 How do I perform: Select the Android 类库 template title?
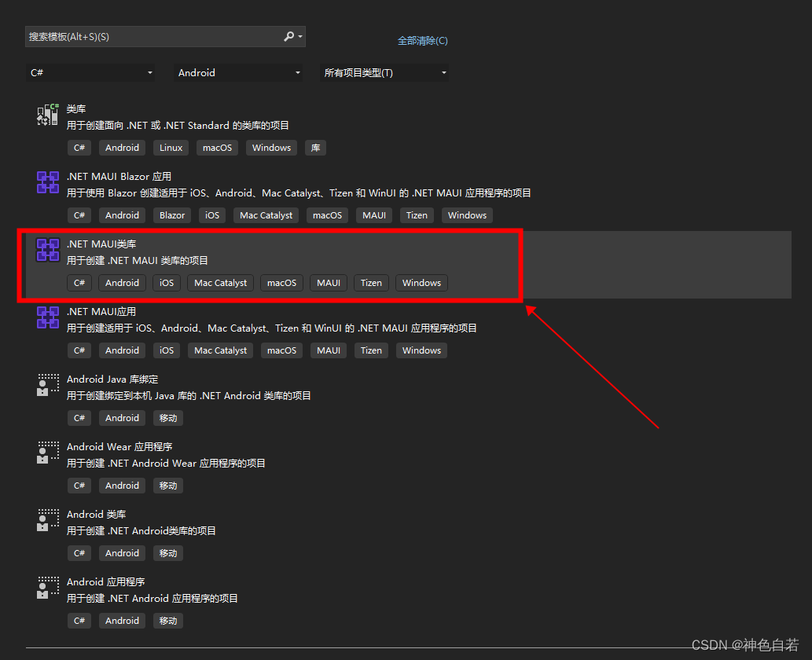point(97,515)
